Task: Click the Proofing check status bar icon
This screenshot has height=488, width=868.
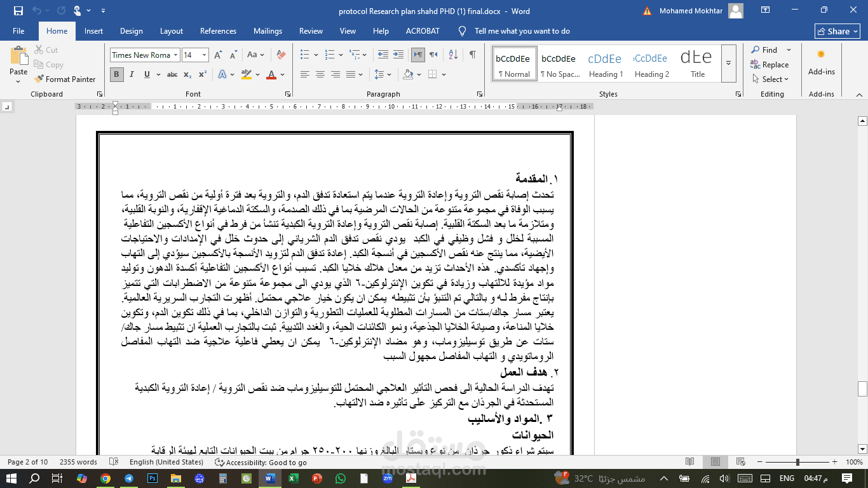Action: point(114,462)
